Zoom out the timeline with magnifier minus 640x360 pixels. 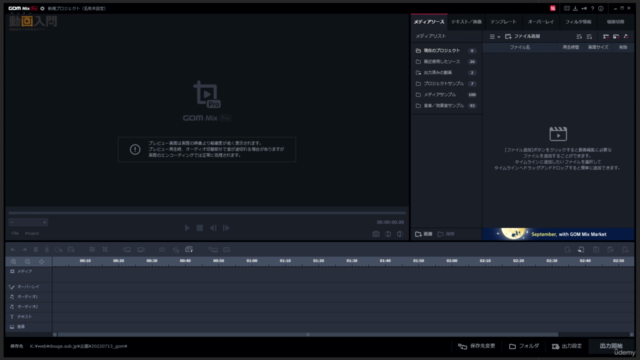27,262
